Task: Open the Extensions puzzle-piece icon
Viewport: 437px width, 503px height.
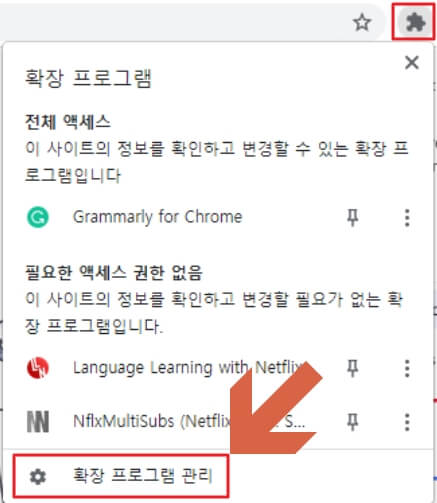Action: tap(415, 23)
